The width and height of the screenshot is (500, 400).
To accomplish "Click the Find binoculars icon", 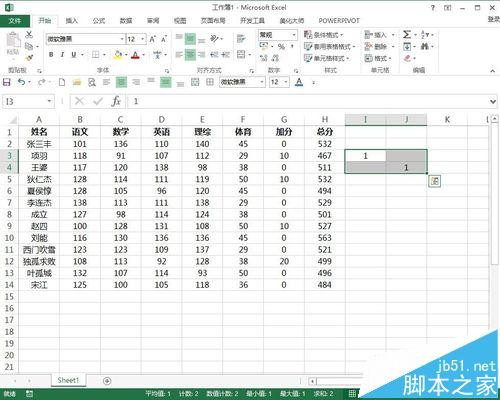I will pyautogui.click(x=424, y=46).
